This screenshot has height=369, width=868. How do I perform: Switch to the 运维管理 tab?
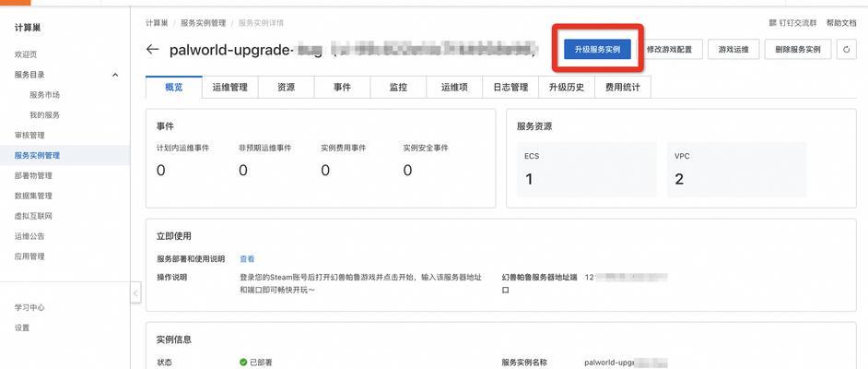click(229, 87)
